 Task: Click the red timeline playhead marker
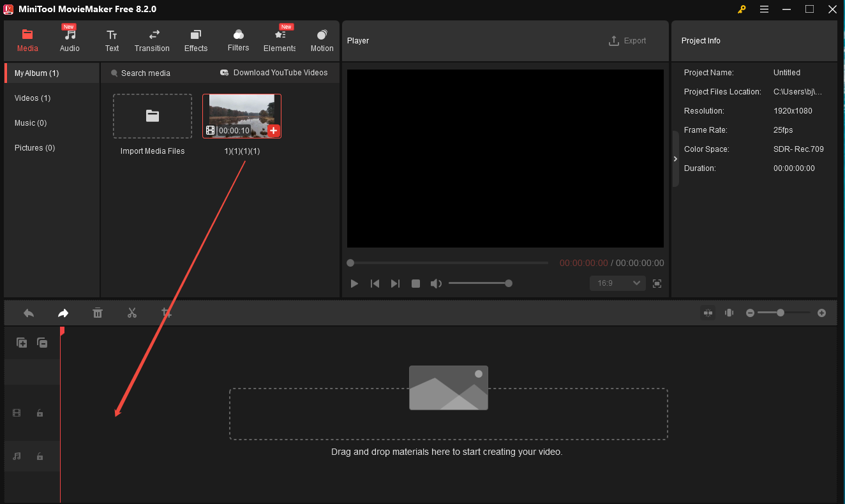(x=62, y=331)
